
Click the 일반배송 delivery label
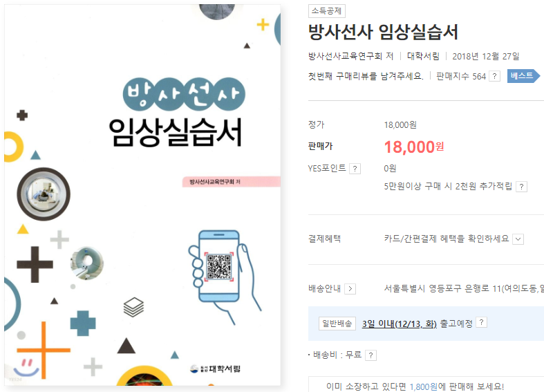337,324
